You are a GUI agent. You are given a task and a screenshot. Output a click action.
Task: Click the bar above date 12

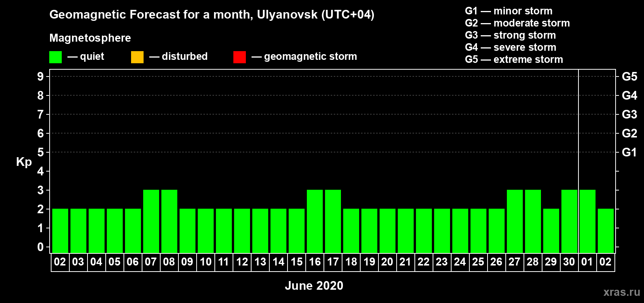coord(242,231)
